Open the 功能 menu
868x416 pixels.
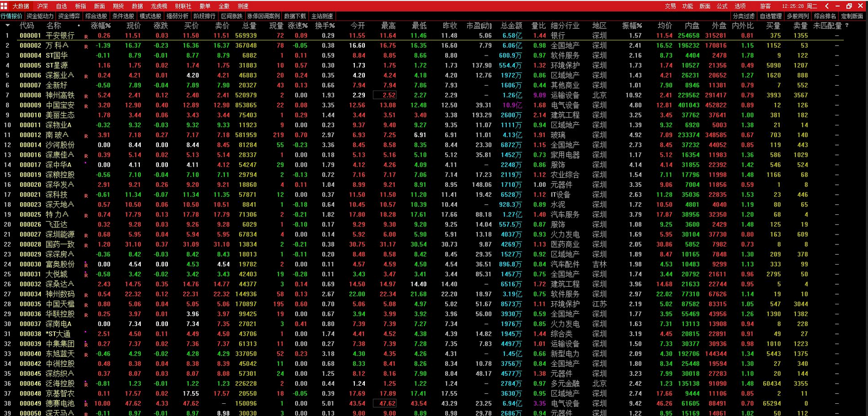tap(687, 6)
